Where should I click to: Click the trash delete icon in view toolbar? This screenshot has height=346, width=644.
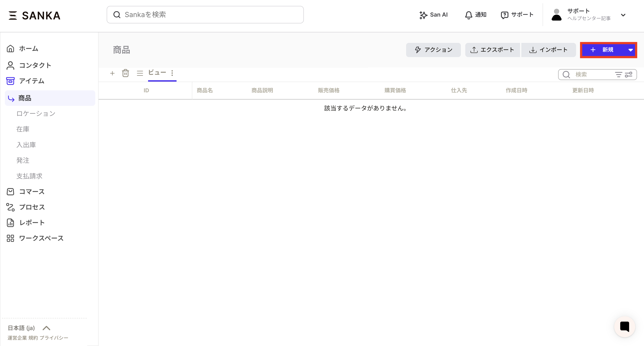point(125,73)
